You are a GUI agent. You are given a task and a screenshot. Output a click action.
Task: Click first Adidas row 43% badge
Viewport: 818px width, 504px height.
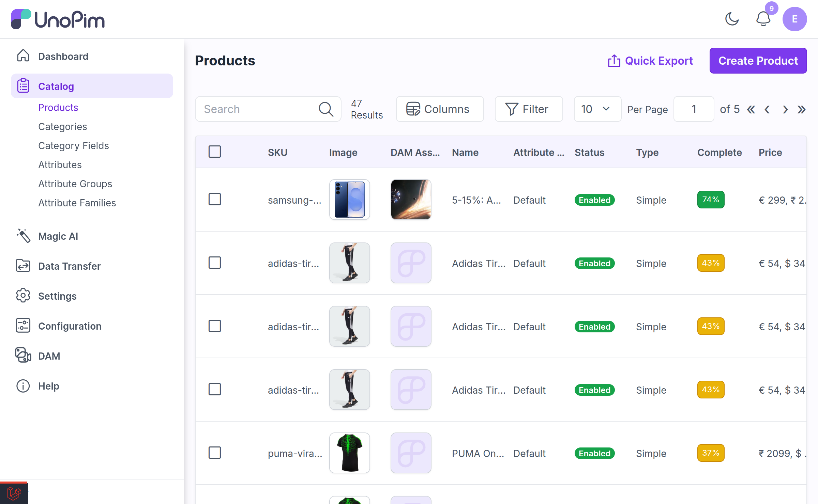[x=711, y=263]
